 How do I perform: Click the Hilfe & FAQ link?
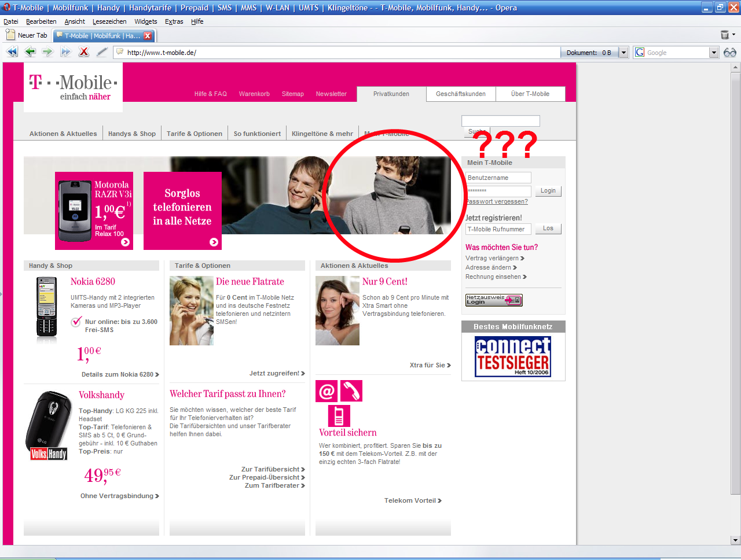[211, 94]
